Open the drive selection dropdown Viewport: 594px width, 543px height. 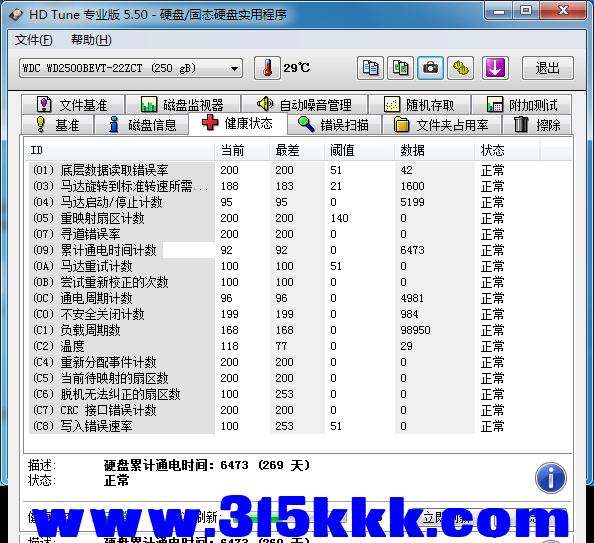[131, 68]
